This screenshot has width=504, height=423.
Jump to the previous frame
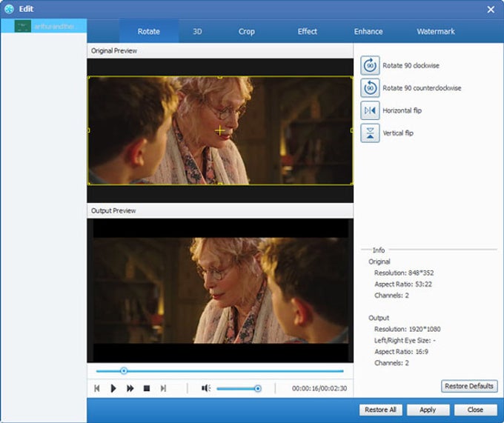(x=97, y=388)
